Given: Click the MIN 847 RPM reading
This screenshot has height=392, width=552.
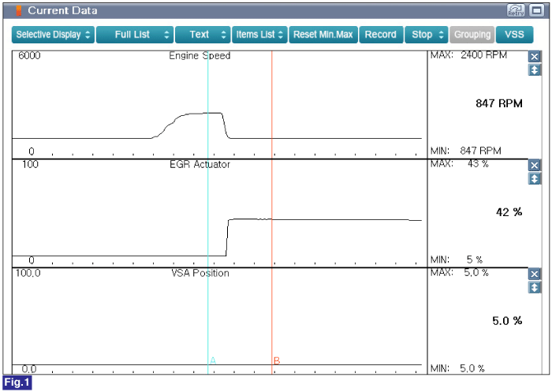Looking at the screenshot, I should tap(466, 151).
